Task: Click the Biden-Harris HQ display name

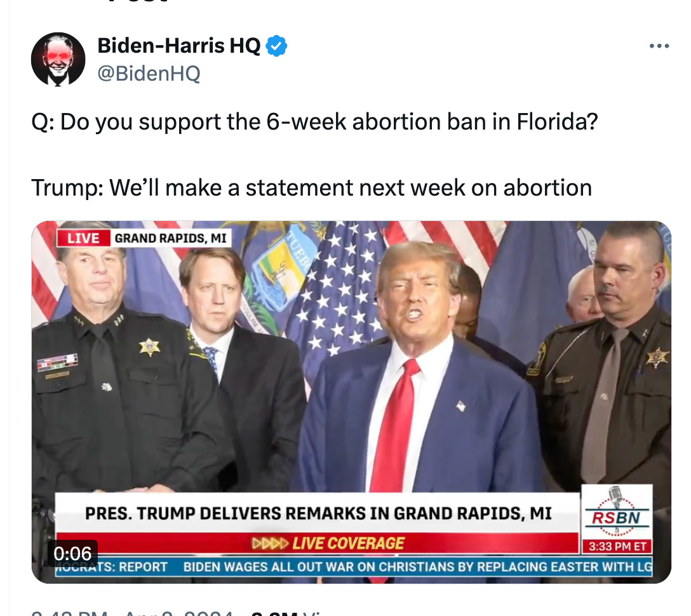Action: [179, 45]
